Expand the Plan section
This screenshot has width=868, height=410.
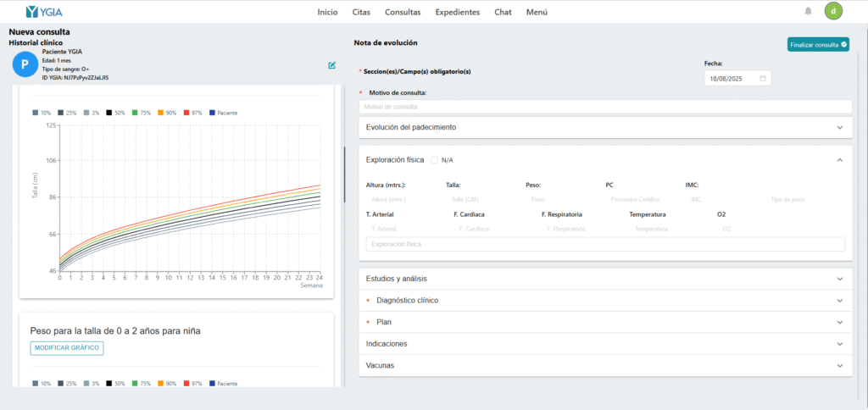[605, 322]
